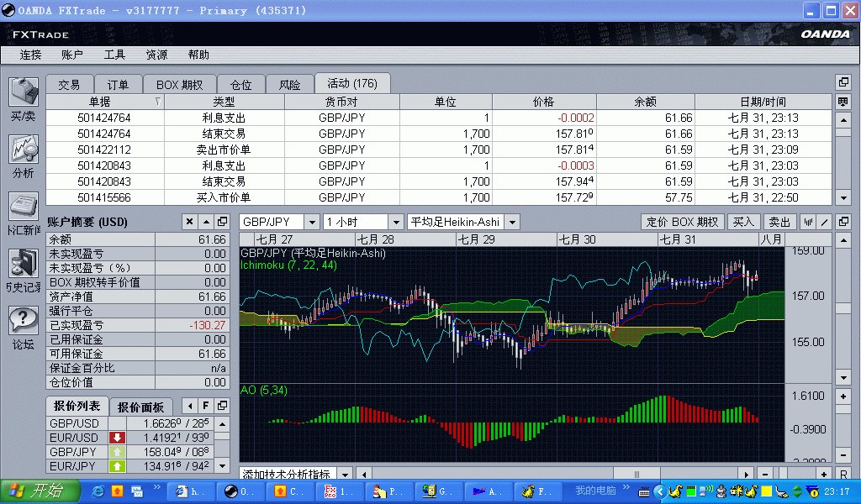861x504 pixels.
Task: Click the 定价 BOX 期权 button
Action: pos(682,222)
